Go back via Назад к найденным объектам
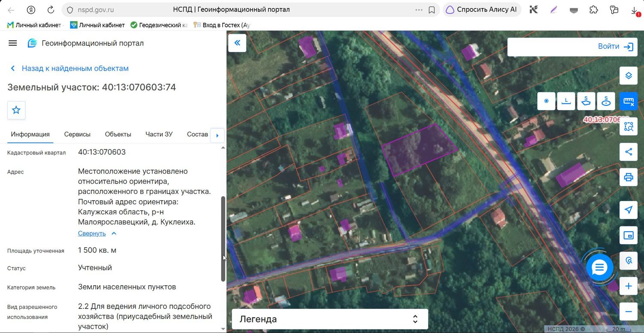644x333 pixels. 70,68
